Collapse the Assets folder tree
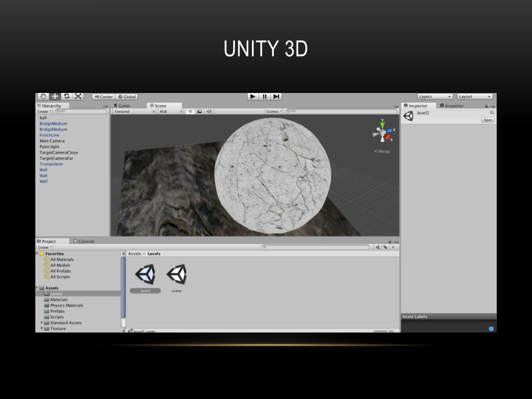 click(x=37, y=288)
